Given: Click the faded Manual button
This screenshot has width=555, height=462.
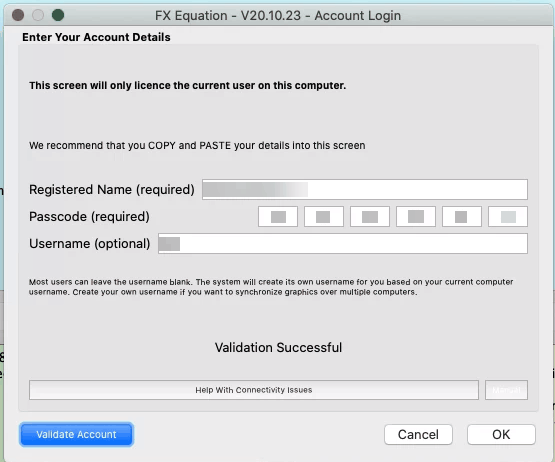Looking at the screenshot, I should pyautogui.click(x=506, y=390).
